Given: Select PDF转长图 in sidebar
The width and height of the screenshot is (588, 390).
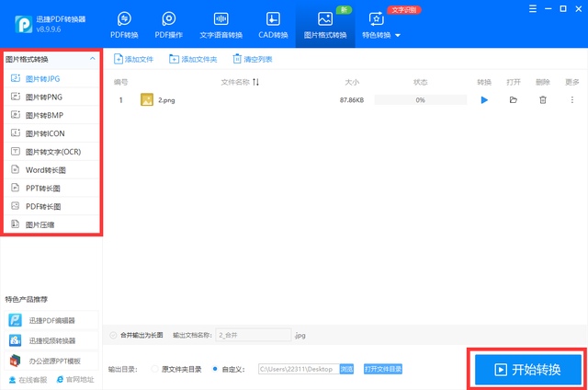Looking at the screenshot, I should coord(51,206).
